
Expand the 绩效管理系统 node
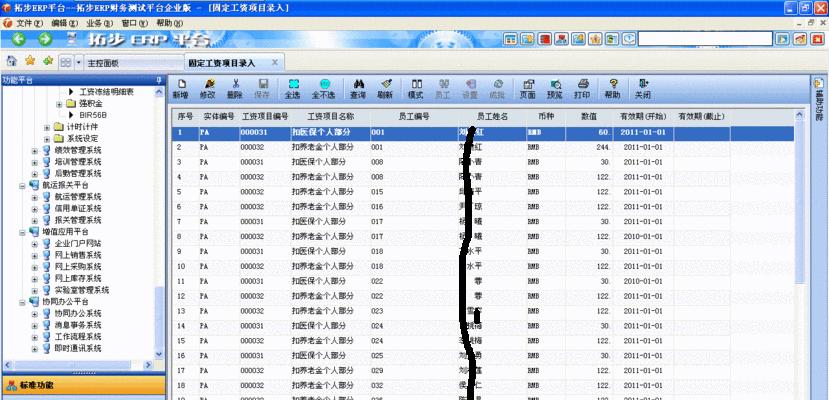[35, 150]
